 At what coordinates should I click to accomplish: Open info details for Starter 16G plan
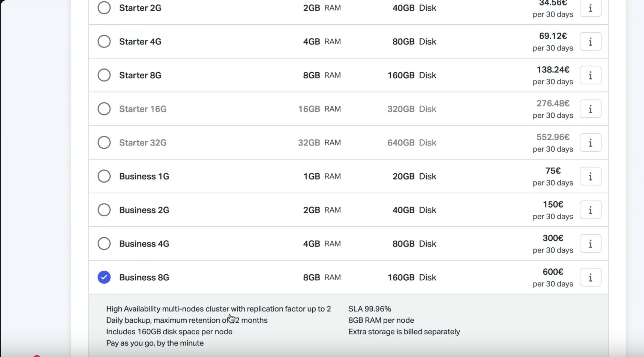(590, 109)
